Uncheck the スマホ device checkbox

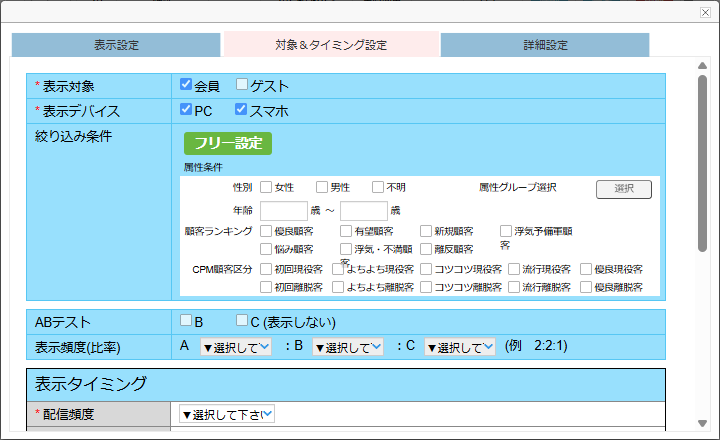pyautogui.click(x=241, y=110)
